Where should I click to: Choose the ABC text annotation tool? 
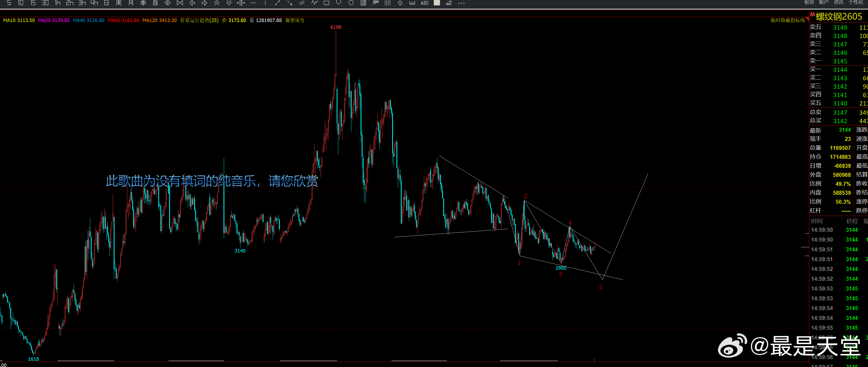click(424, 3)
